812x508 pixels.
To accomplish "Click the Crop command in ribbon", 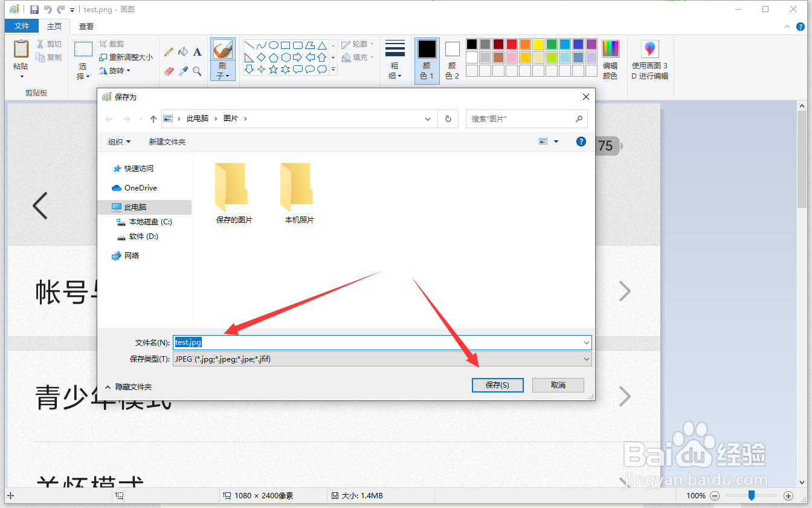I will (x=112, y=44).
